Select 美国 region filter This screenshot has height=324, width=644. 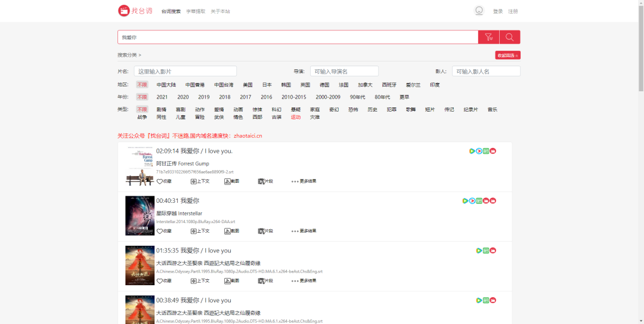[x=247, y=85]
